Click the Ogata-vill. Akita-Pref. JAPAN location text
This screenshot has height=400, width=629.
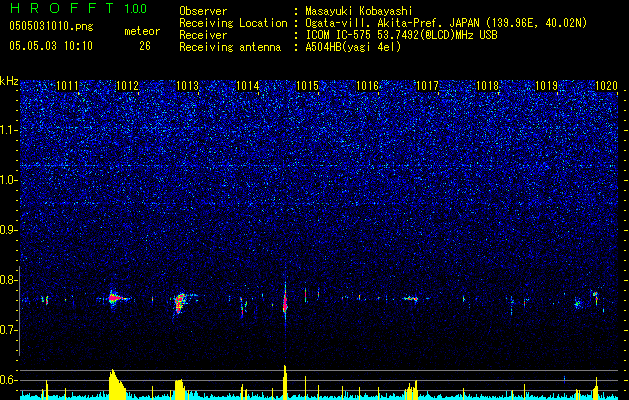point(446,23)
